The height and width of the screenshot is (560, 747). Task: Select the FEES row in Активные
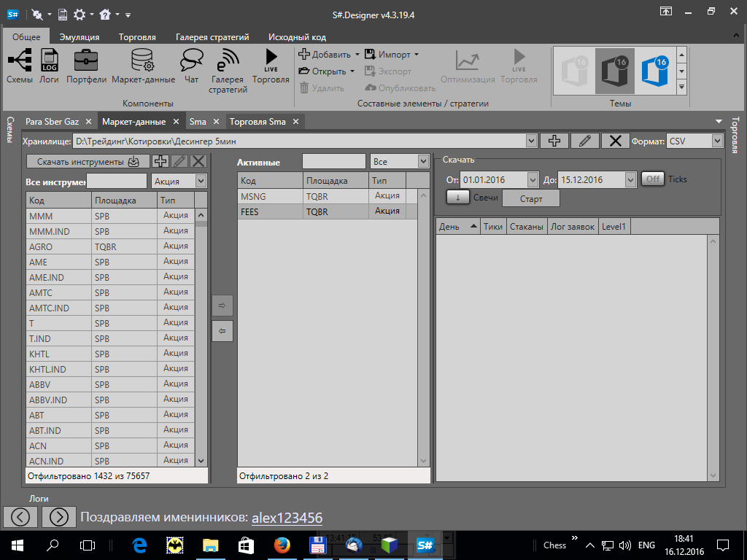(328, 211)
